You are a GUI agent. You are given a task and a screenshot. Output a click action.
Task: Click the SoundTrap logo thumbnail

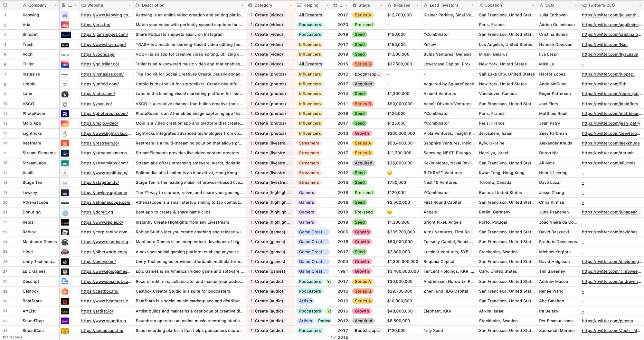pyautogui.click(x=65, y=321)
